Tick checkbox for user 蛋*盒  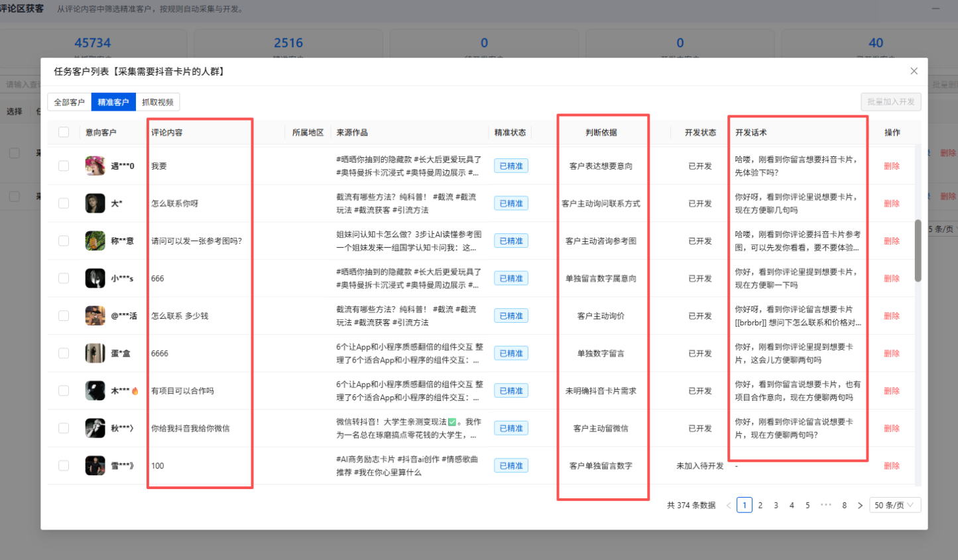tap(64, 353)
